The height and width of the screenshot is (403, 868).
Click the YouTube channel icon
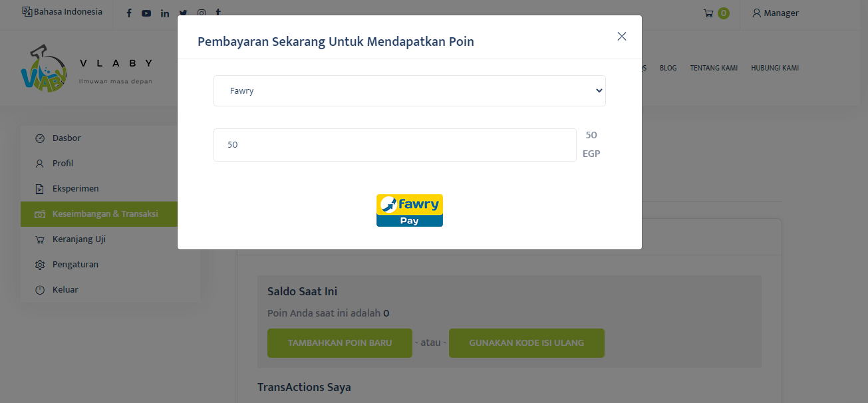pos(146,13)
